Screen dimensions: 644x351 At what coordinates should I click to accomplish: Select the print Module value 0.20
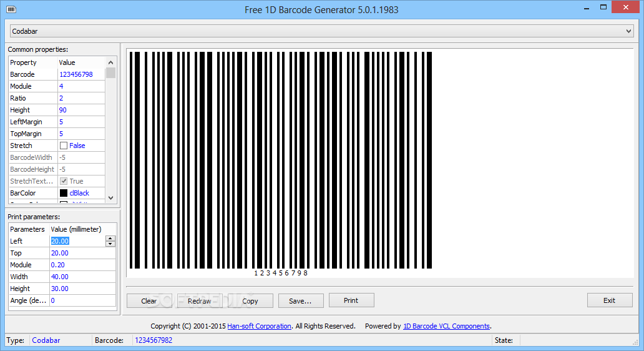[82, 265]
